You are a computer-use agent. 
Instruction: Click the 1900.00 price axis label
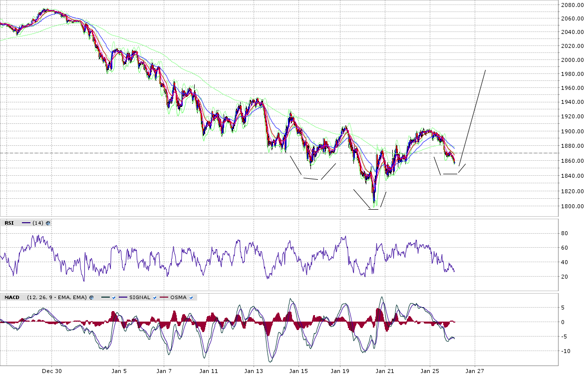572,132
